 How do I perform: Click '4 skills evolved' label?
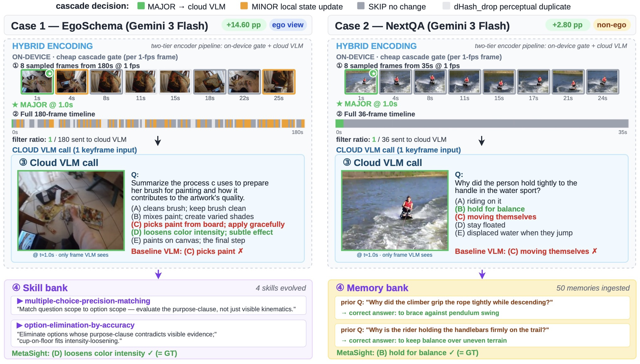pos(281,288)
